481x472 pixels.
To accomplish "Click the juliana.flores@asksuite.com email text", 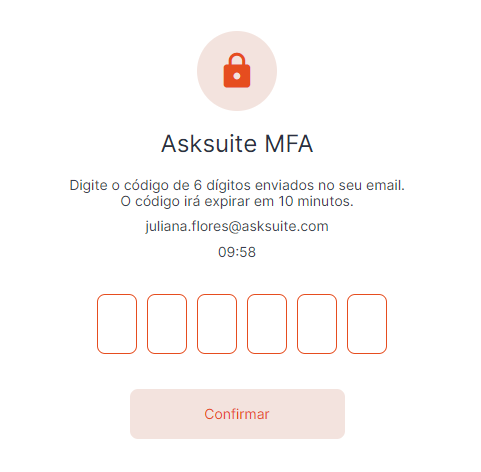I will 237,227.
